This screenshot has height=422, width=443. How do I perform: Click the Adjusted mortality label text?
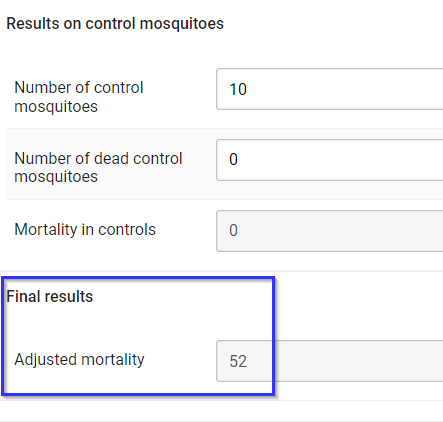pyautogui.click(x=79, y=360)
